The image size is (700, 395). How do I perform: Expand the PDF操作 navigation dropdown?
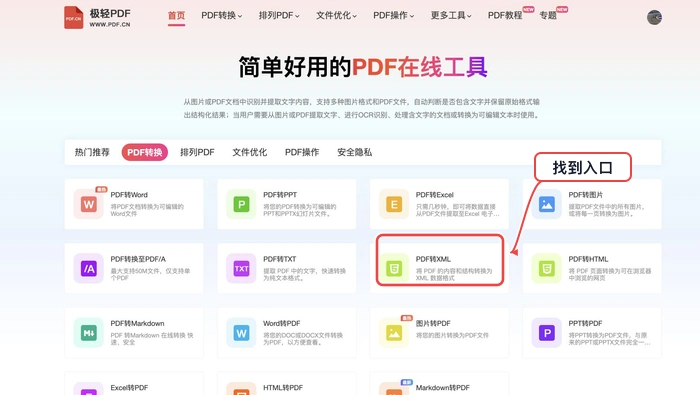point(393,15)
